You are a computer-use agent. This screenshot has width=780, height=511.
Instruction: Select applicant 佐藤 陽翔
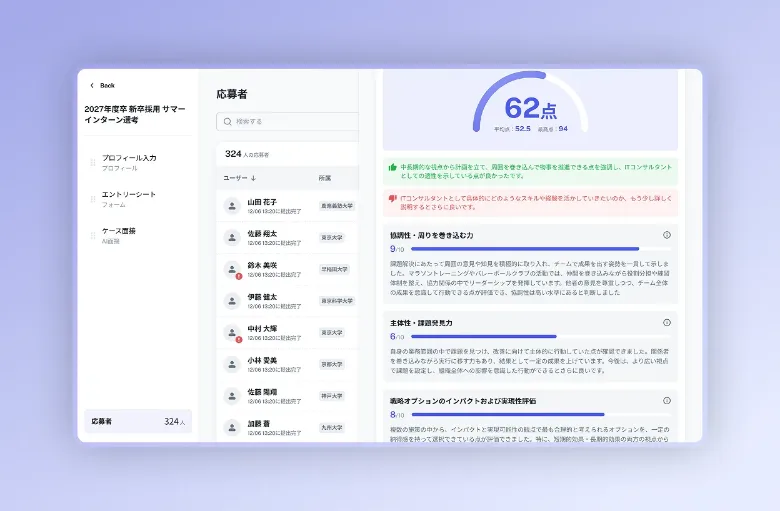pos(288,396)
